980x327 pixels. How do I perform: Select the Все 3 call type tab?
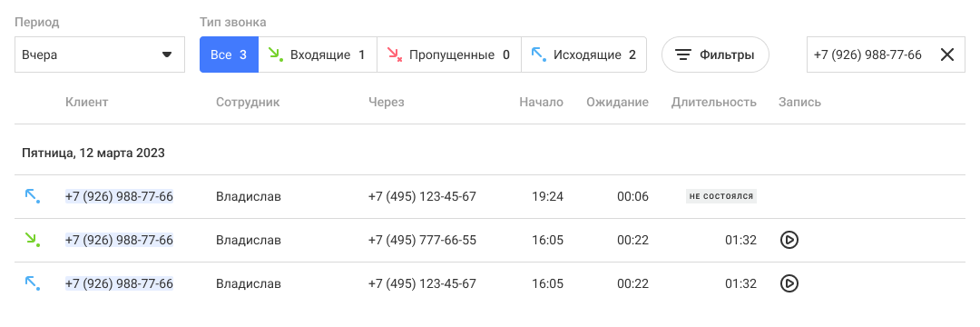[x=229, y=55]
